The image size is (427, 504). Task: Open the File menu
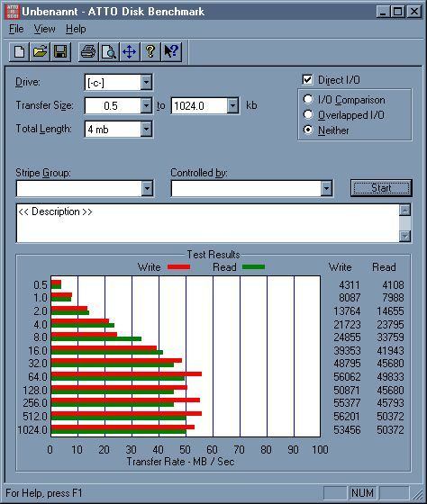(16, 29)
